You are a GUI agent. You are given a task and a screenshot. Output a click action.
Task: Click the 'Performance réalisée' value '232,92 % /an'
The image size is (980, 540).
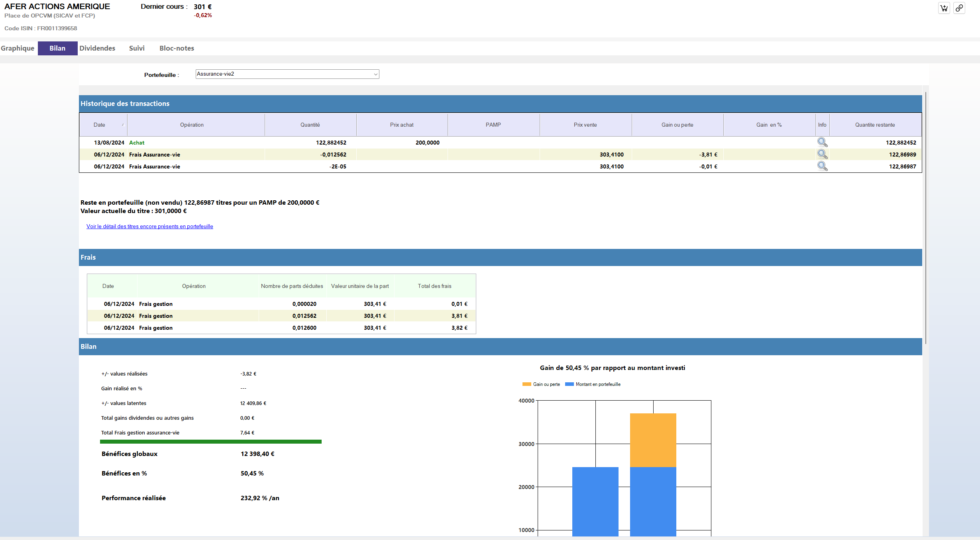click(260, 498)
